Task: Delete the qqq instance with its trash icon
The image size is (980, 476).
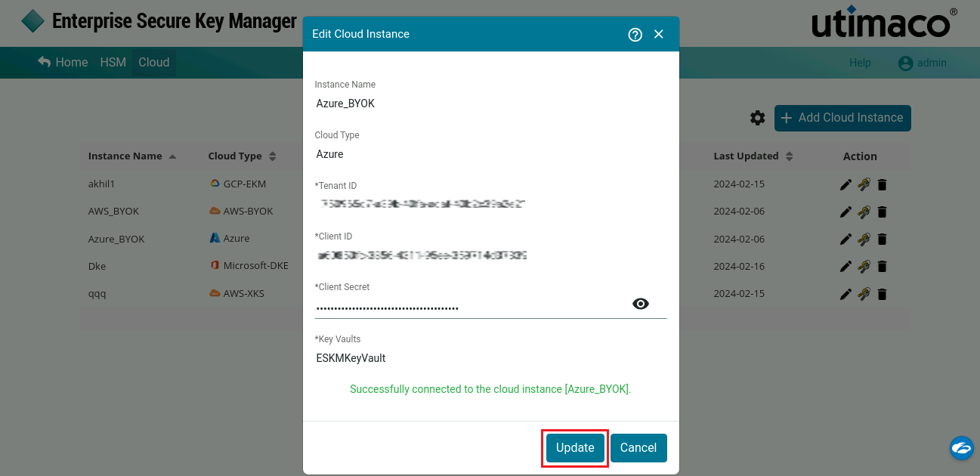Action: point(883,294)
